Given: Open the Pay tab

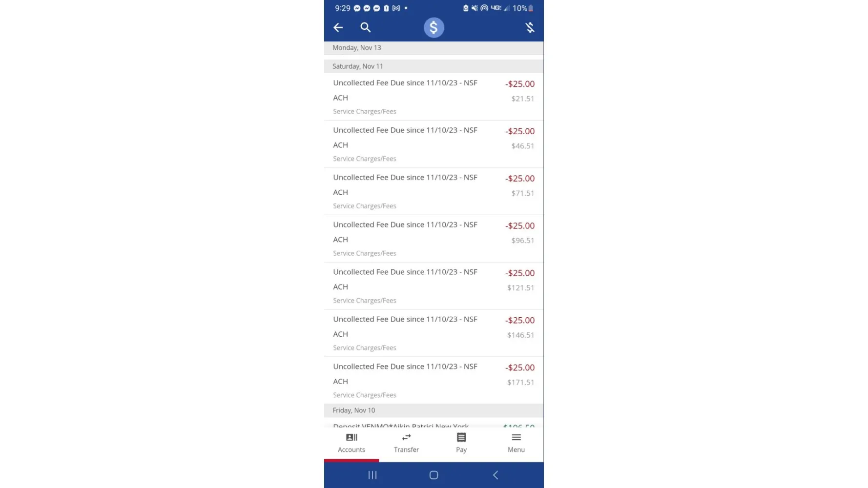Looking at the screenshot, I should point(461,443).
